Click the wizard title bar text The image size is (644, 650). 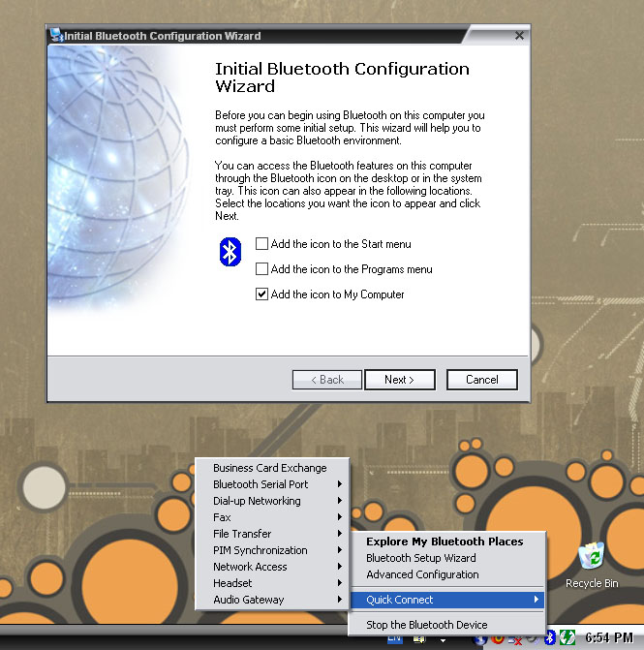click(163, 36)
